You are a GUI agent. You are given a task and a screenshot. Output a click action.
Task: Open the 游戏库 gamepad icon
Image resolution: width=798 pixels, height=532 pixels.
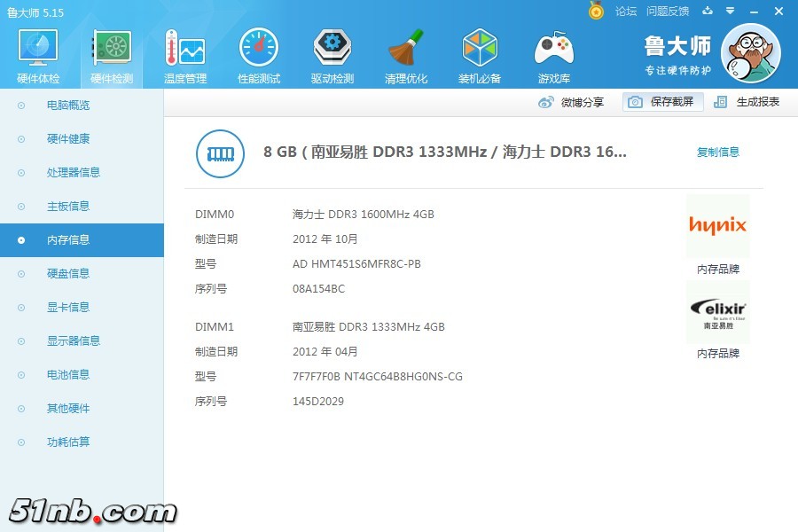point(553,50)
